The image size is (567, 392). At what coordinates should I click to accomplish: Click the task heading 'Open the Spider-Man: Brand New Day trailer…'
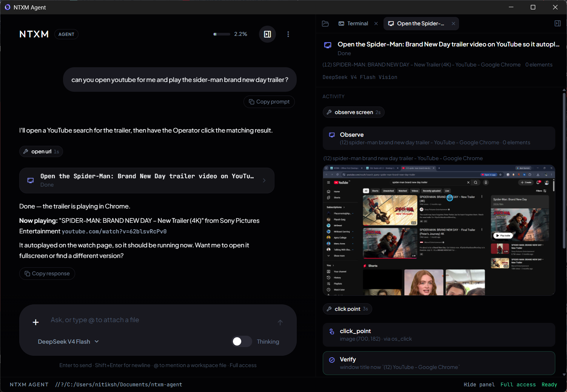(448, 44)
